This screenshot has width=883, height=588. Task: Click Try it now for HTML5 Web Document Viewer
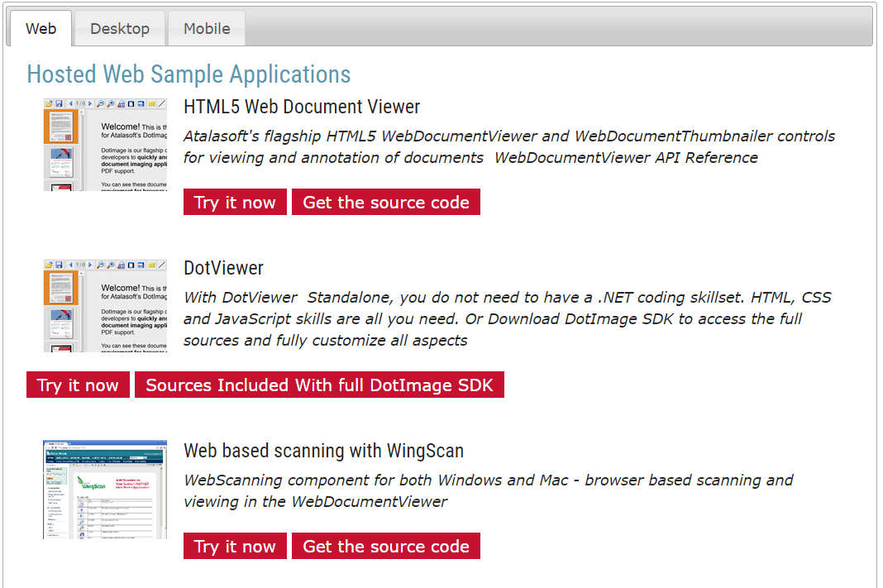point(234,201)
